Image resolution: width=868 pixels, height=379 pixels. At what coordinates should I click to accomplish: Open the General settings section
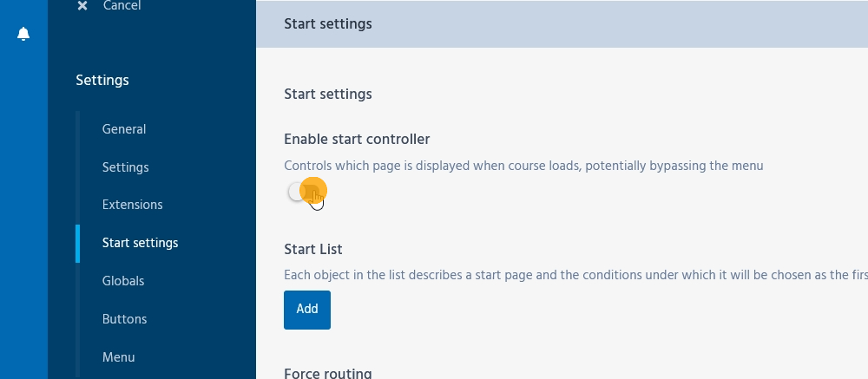[124, 129]
